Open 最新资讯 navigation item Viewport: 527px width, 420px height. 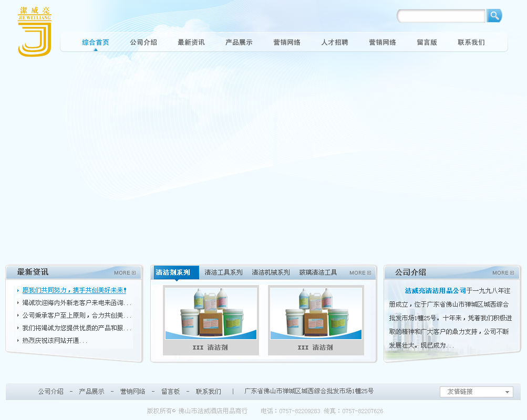point(191,43)
